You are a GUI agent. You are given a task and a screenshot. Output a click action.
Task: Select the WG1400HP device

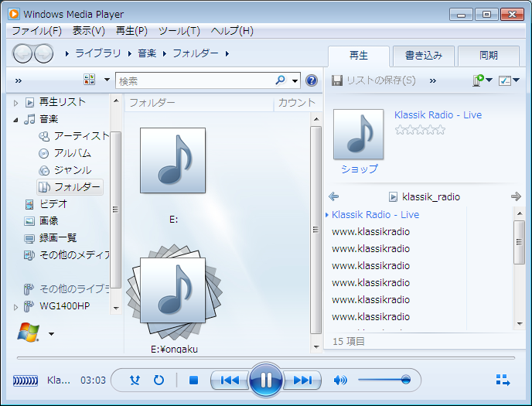coord(57,306)
